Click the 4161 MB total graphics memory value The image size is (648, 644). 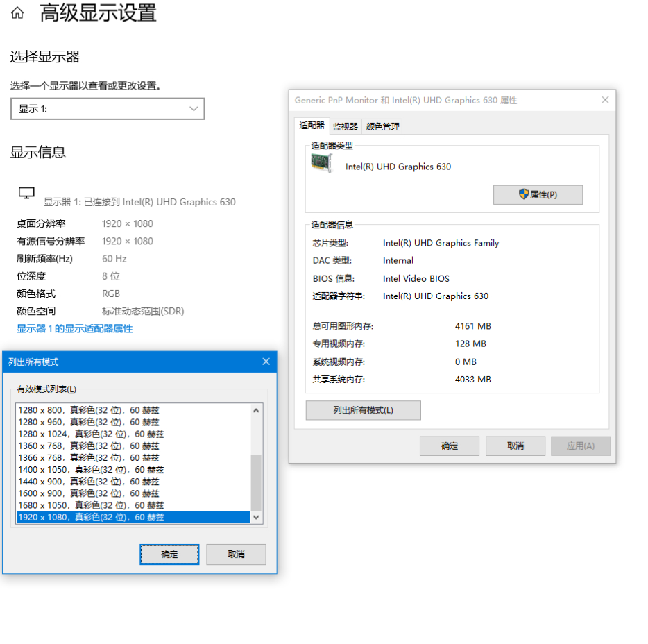coord(472,326)
